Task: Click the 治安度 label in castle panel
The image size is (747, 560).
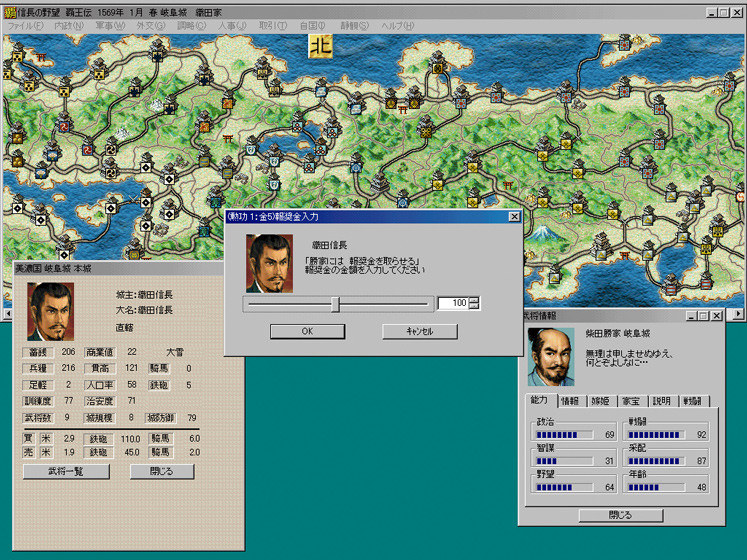Action: click(100, 401)
